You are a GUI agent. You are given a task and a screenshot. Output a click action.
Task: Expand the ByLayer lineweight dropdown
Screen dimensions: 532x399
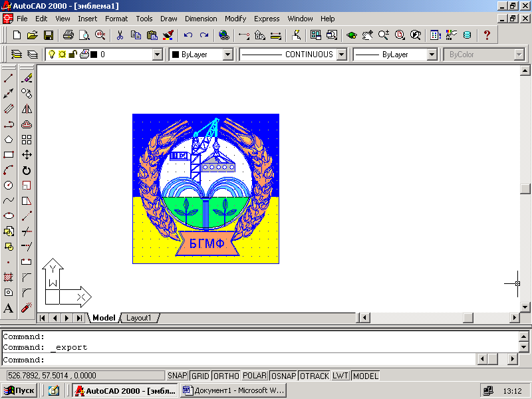432,55
